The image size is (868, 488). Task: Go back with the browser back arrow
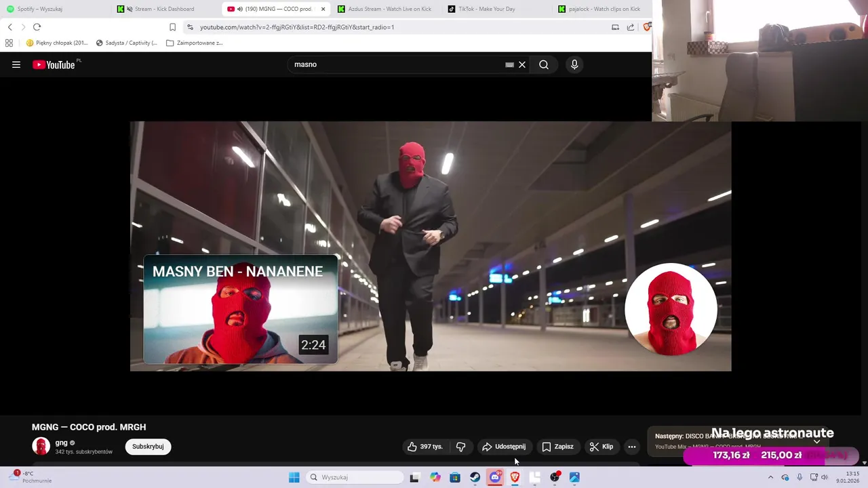point(9,27)
